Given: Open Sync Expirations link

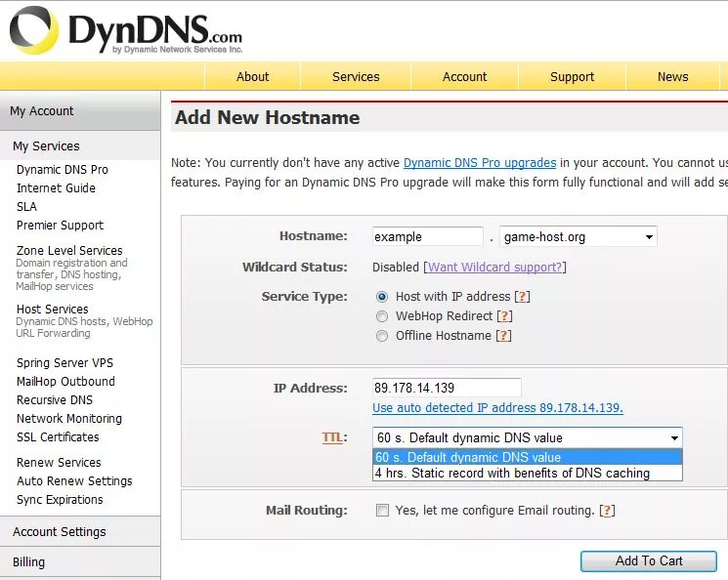Looking at the screenshot, I should (x=60, y=500).
